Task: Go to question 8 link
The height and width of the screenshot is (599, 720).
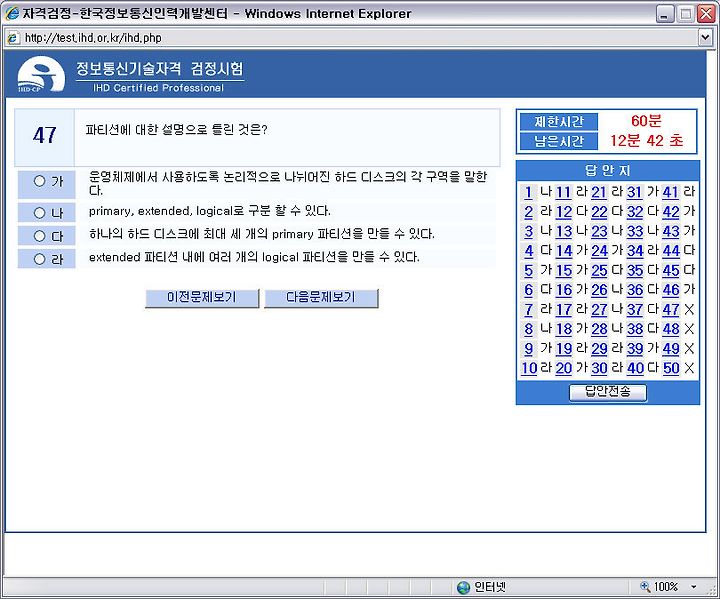Action: point(529,329)
